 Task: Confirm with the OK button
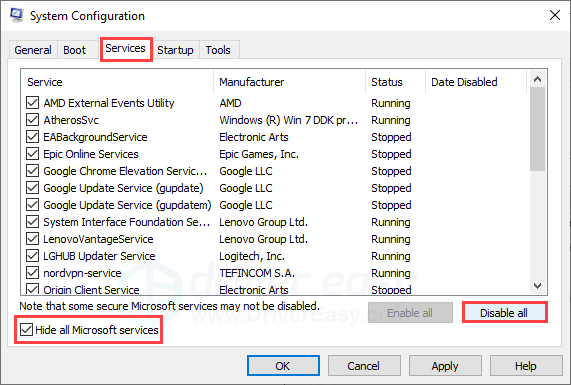[283, 366]
